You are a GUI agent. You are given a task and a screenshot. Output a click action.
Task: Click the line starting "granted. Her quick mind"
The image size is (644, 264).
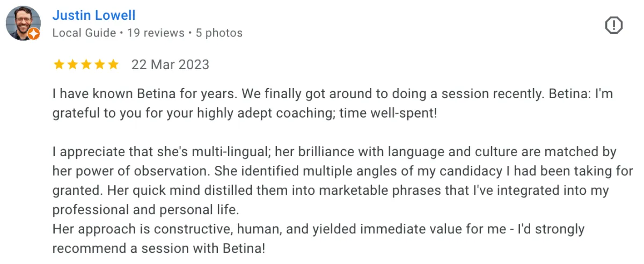331,191
